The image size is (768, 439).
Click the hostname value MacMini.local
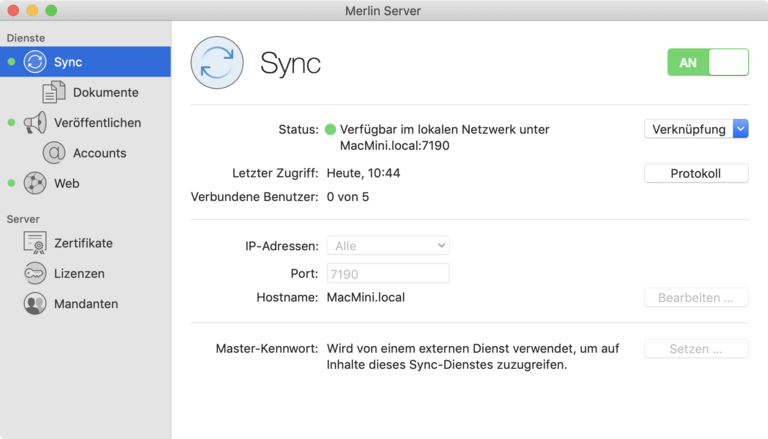[366, 297]
